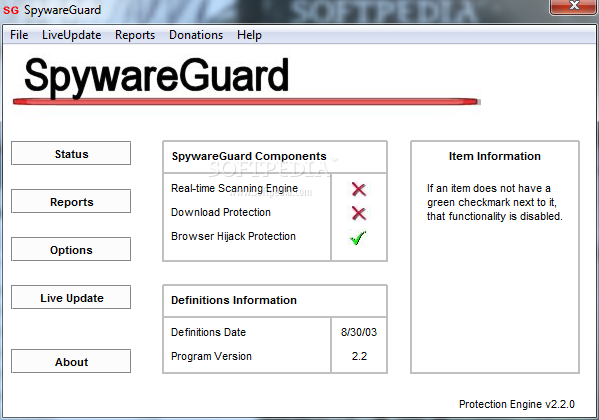This screenshot has height=420, width=599.
Task: Select Download Protection item
Action: coord(221,212)
